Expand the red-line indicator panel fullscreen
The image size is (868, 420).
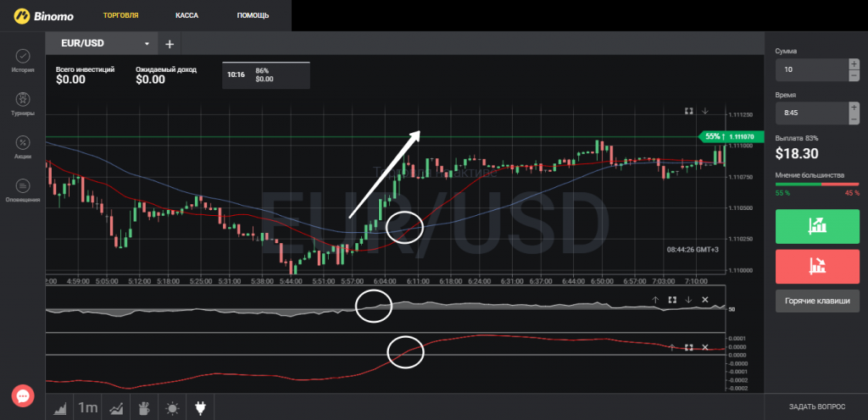(688, 347)
